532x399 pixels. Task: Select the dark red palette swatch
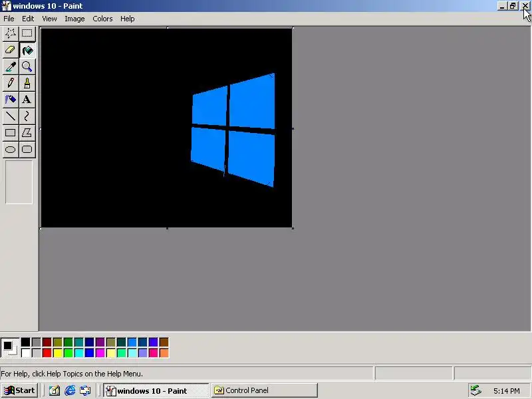(47, 342)
